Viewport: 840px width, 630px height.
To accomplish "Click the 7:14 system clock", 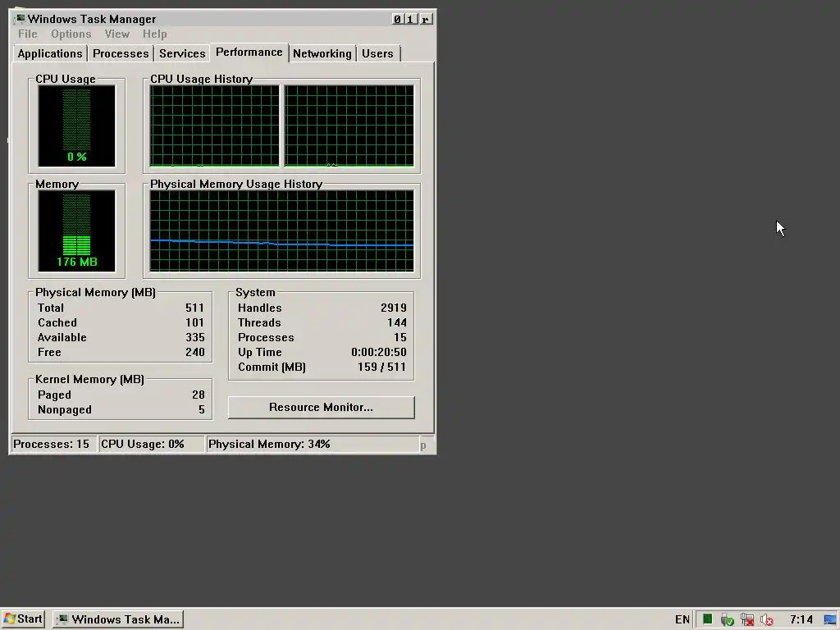I will coord(801,620).
